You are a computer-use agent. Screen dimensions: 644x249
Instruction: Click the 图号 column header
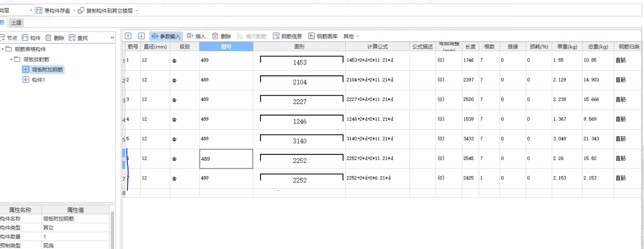pyautogui.click(x=226, y=46)
